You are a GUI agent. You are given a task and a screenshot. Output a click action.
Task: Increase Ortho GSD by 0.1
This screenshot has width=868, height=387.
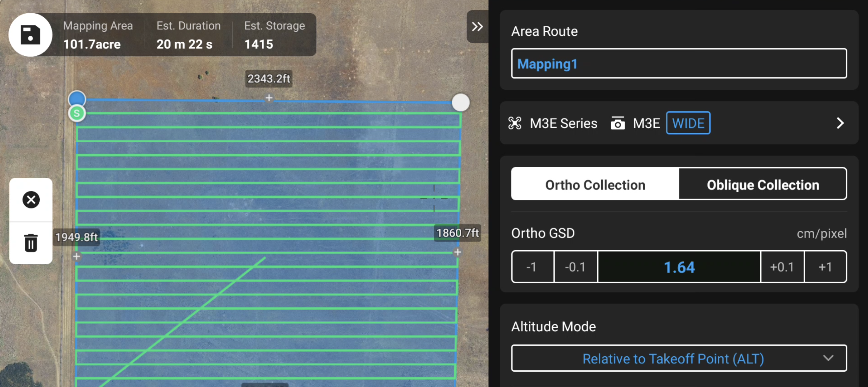tap(782, 267)
